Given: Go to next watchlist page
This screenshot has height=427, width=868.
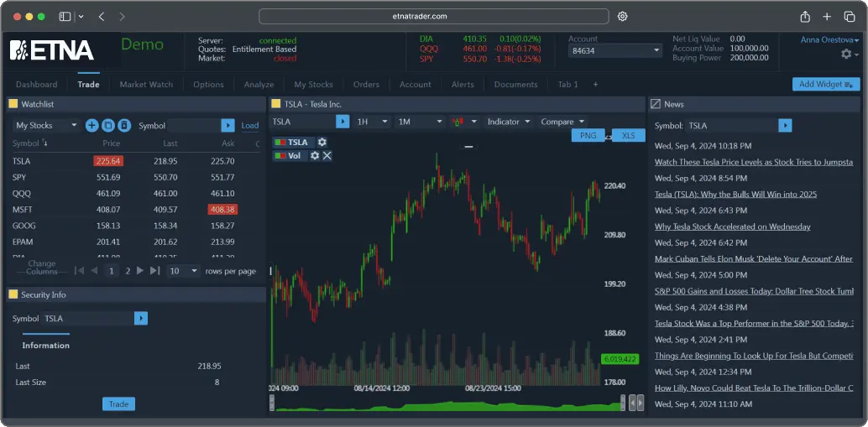Looking at the screenshot, I should coord(140,270).
